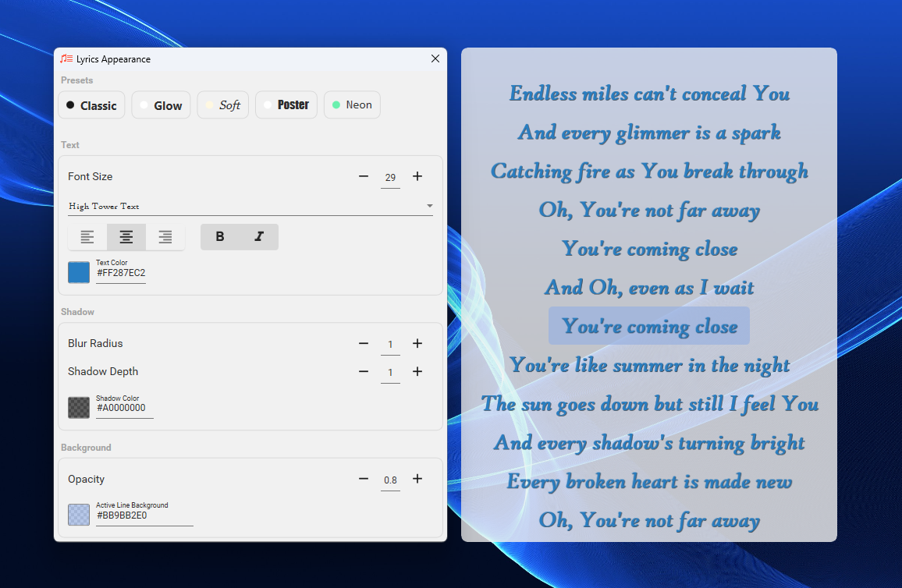The width and height of the screenshot is (902, 588).
Task: Apply the Glow preset
Action: tap(161, 105)
